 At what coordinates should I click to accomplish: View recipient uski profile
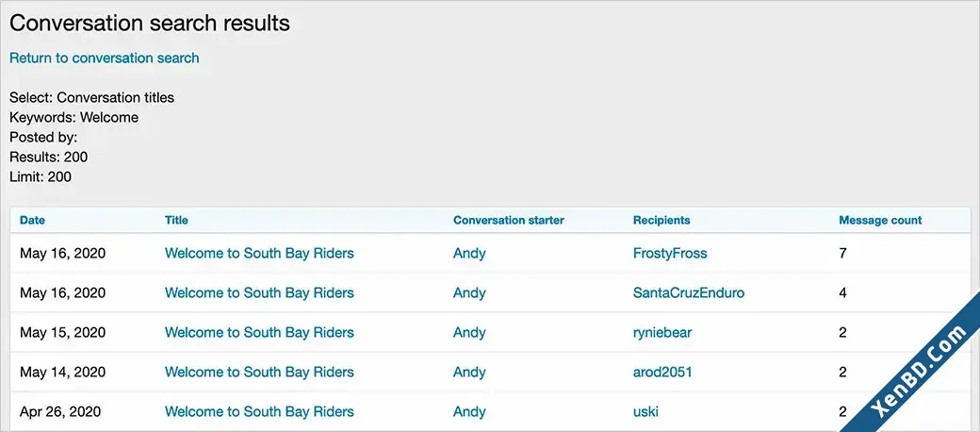pos(645,411)
